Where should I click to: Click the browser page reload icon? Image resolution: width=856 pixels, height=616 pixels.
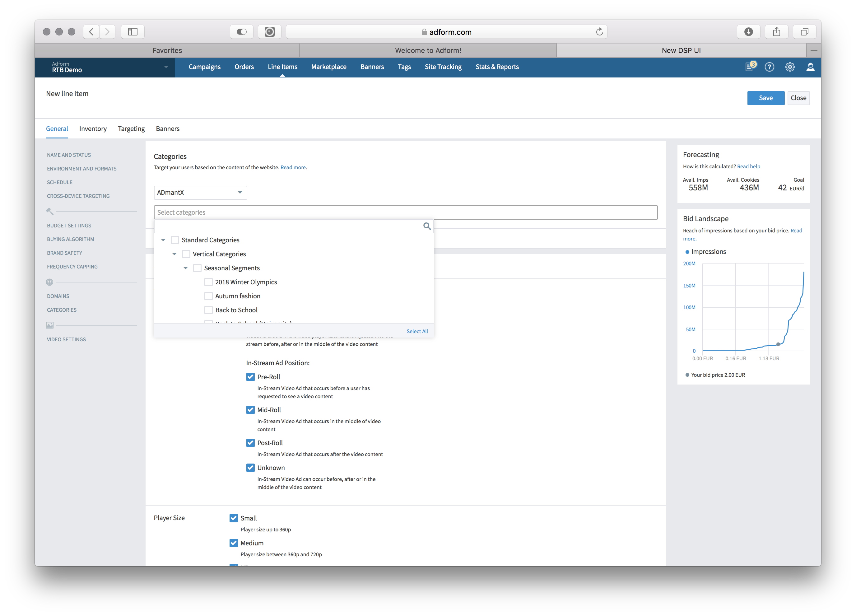tap(599, 32)
